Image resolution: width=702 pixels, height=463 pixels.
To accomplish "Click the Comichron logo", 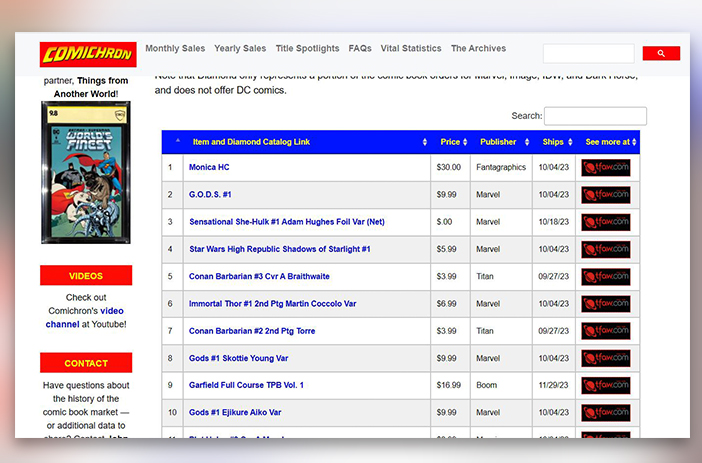I will click(88, 55).
